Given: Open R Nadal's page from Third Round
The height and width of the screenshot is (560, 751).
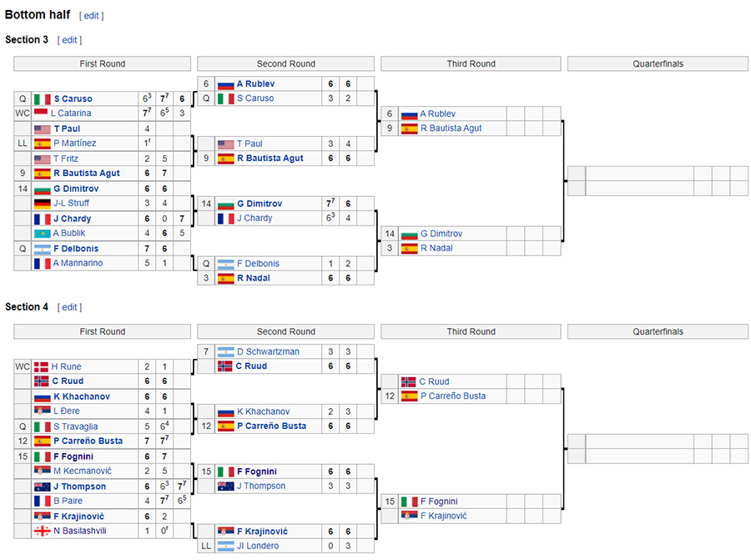Looking at the screenshot, I should (x=436, y=248).
